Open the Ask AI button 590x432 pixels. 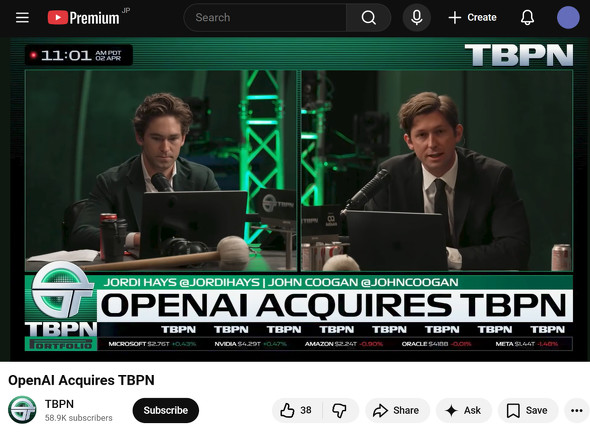pyautogui.click(x=464, y=410)
